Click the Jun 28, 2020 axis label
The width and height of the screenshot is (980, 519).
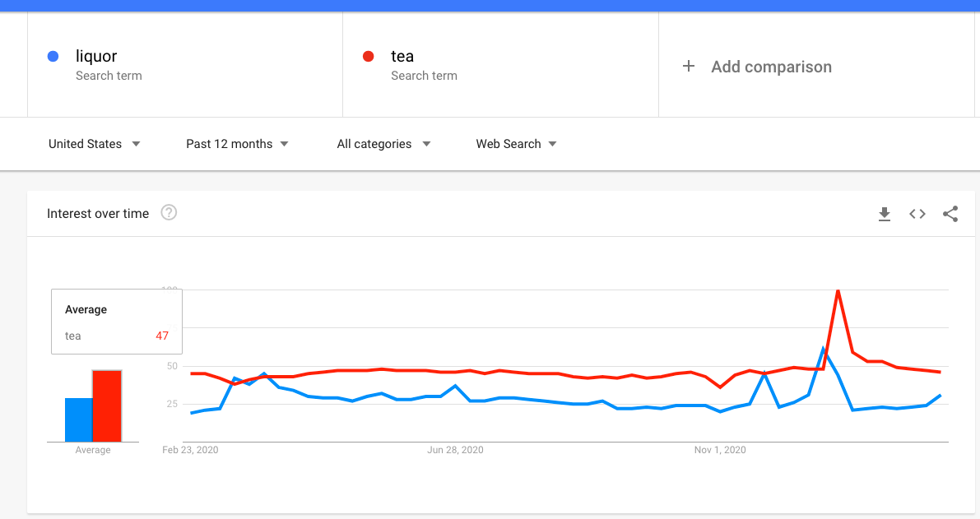(x=456, y=450)
